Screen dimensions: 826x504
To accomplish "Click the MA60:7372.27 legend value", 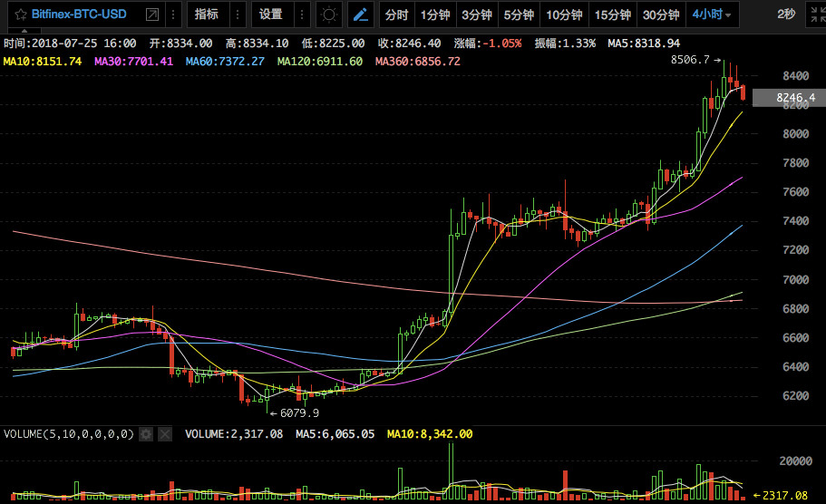I will click(225, 61).
